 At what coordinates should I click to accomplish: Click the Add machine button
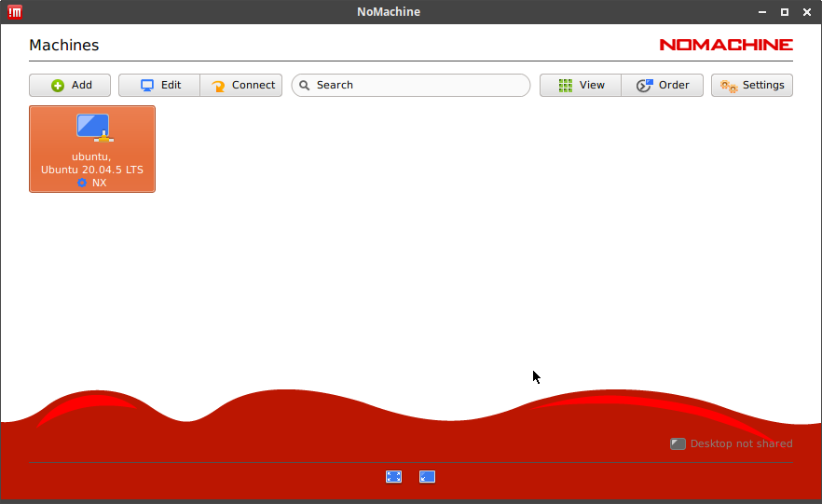pos(70,86)
